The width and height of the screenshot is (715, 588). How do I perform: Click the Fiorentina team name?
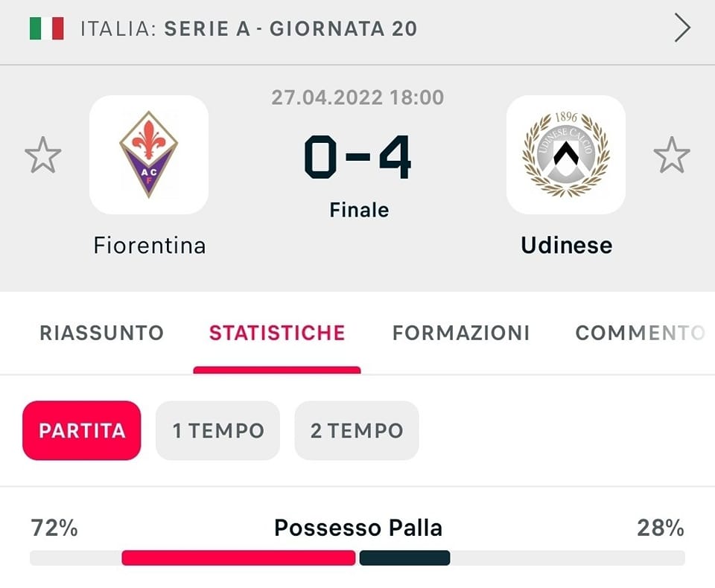coord(150,245)
